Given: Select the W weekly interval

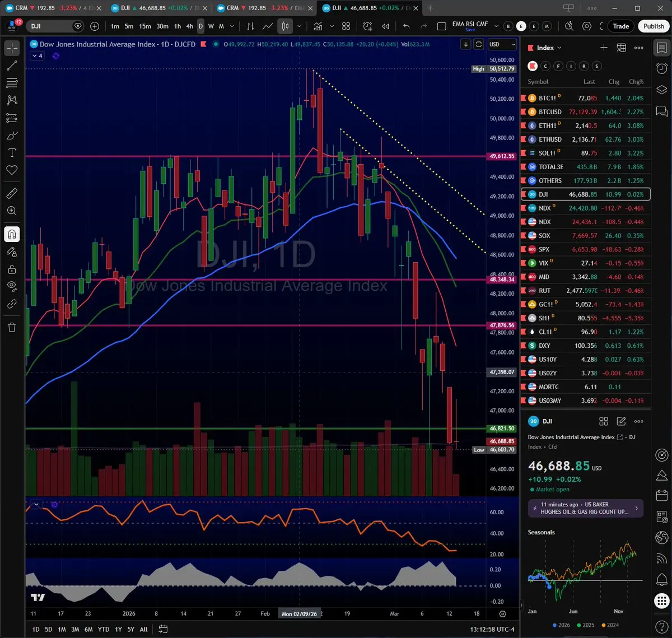Looking at the screenshot, I should [x=211, y=26].
